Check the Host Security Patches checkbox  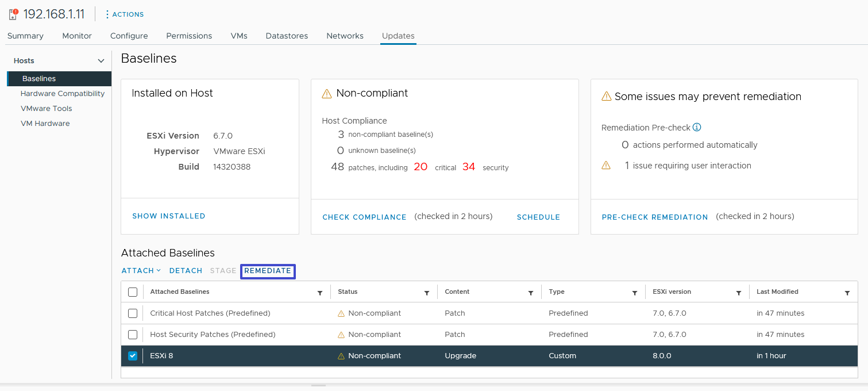pos(133,335)
